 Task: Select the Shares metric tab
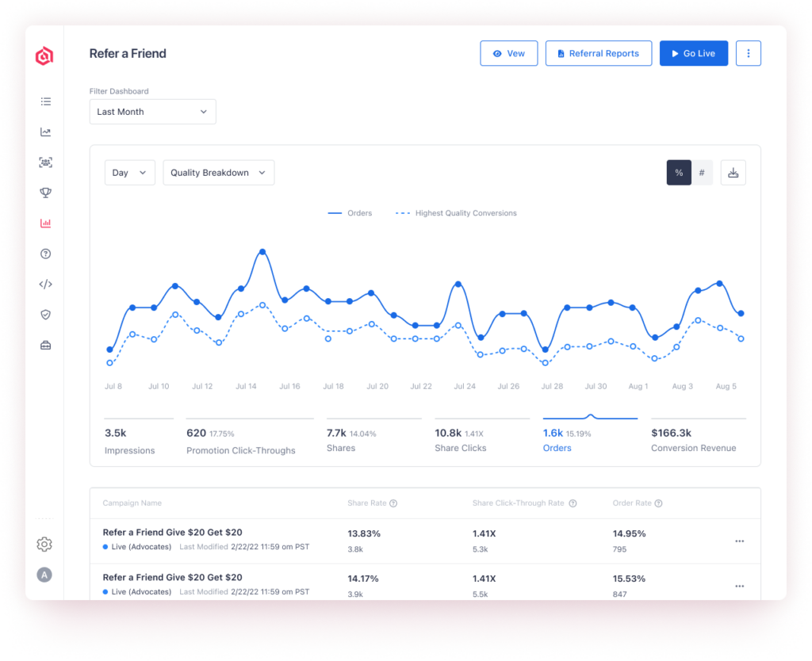click(373, 439)
